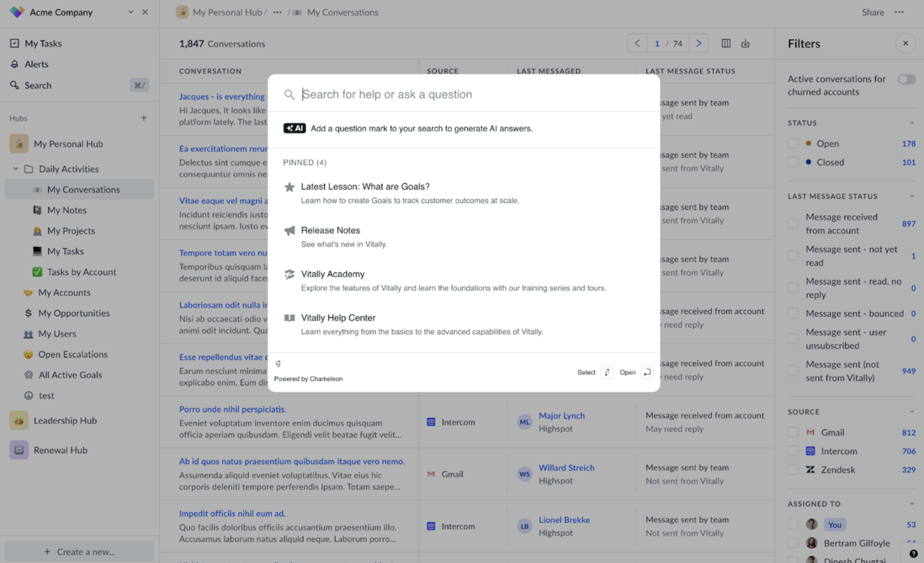Open Leadership Hub

coord(65,420)
